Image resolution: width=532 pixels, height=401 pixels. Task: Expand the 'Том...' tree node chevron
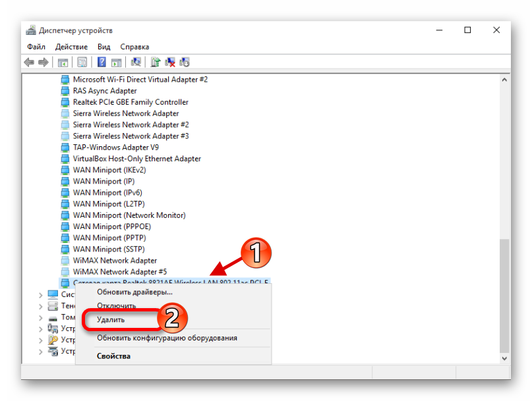(x=41, y=317)
